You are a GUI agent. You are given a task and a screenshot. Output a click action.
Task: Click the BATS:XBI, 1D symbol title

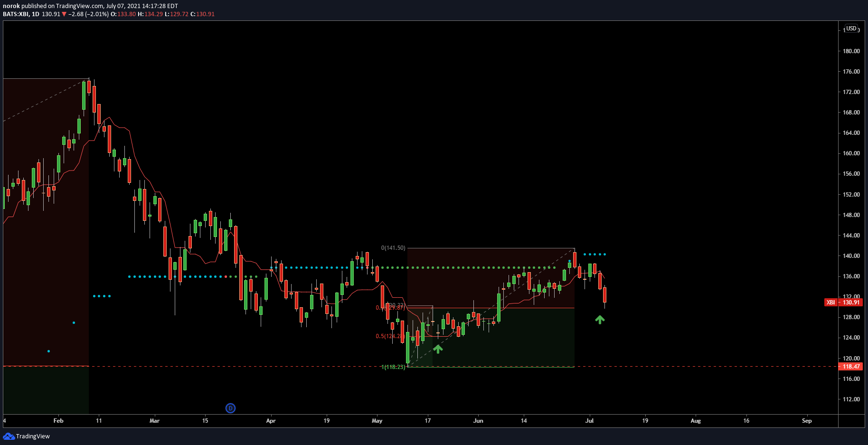(x=21, y=14)
